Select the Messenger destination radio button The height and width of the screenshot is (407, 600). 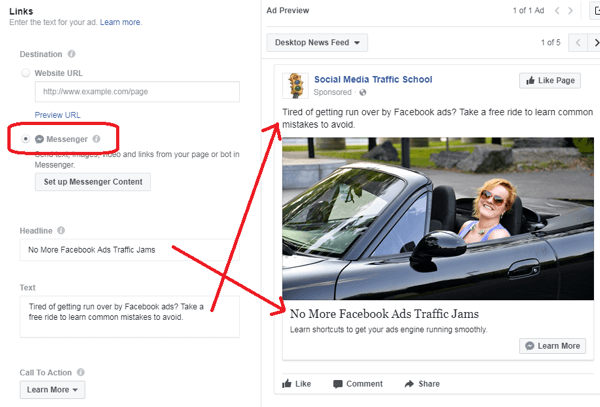tap(26, 139)
